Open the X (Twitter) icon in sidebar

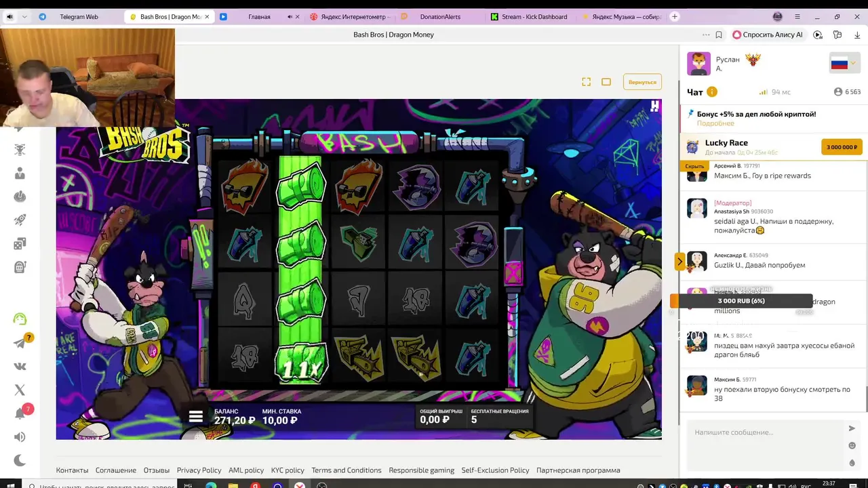click(20, 390)
